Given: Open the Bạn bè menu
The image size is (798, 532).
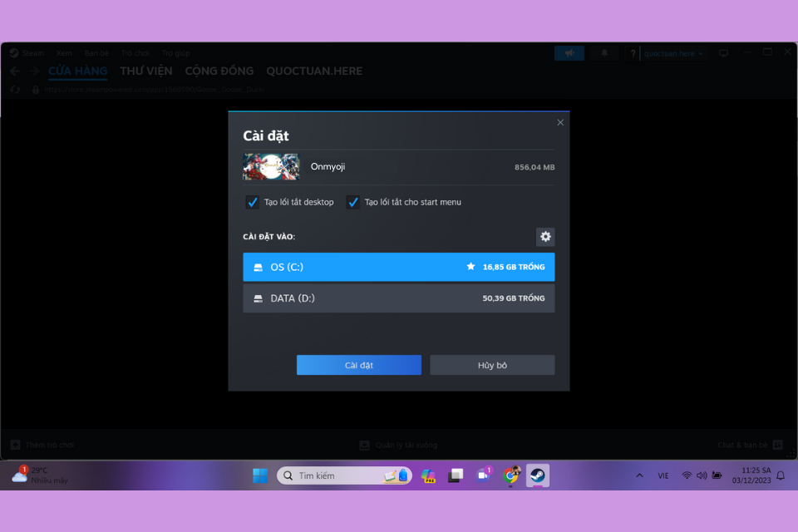Looking at the screenshot, I should click(x=96, y=53).
